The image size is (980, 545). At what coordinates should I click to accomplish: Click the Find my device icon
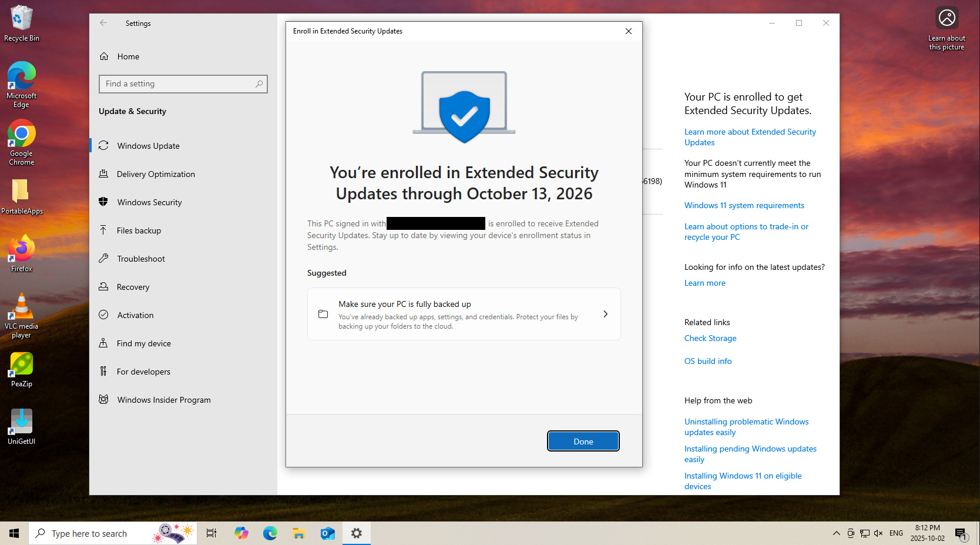103,343
